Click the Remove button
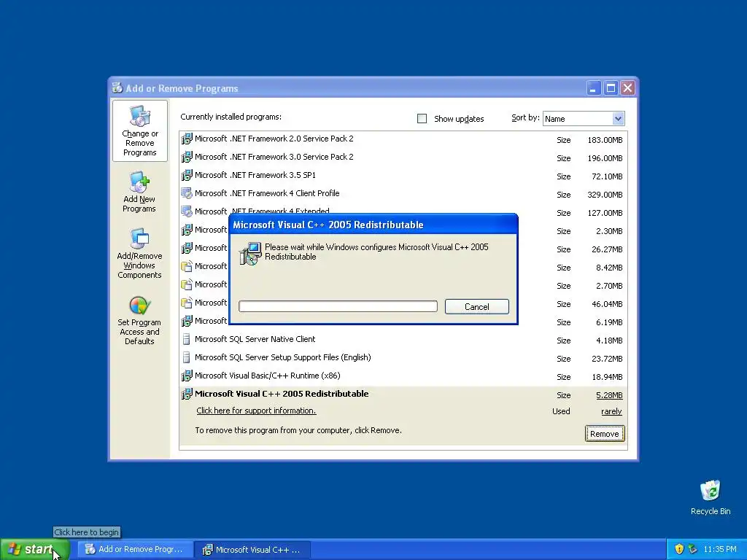 click(605, 434)
